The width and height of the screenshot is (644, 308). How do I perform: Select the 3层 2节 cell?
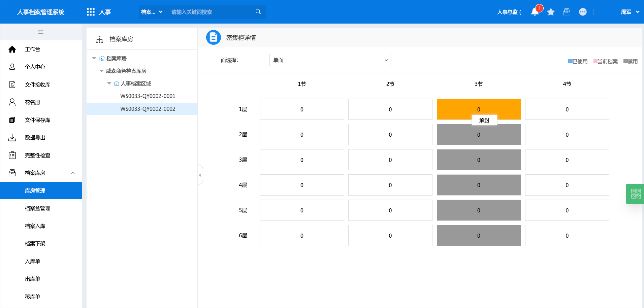tap(390, 160)
